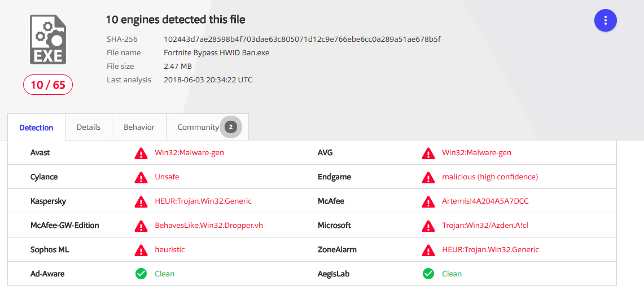Click the Community comment count badge 2
This screenshot has height=286, width=644.
(x=231, y=127)
